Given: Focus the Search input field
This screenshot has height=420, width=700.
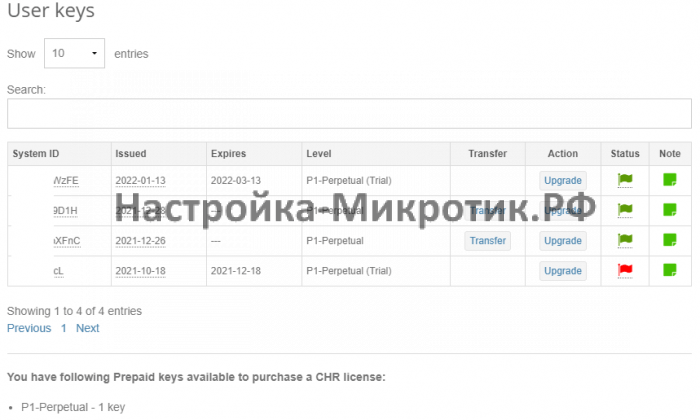Looking at the screenshot, I should (349, 113).
